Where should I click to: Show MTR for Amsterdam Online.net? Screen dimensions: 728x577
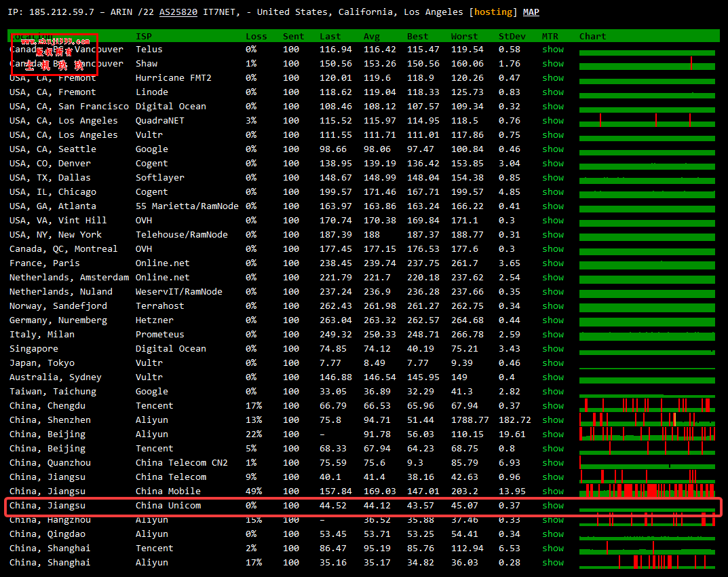click(x=553, y=278)
